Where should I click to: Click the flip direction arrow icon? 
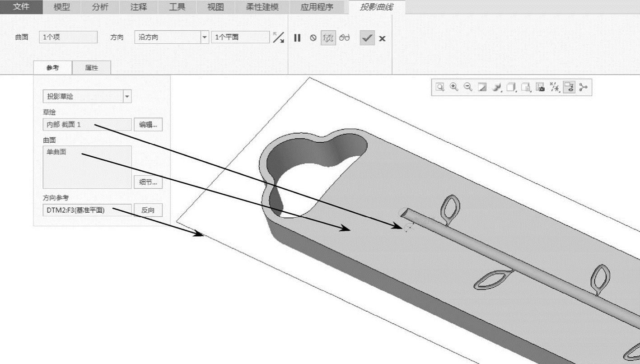point(278,37)
